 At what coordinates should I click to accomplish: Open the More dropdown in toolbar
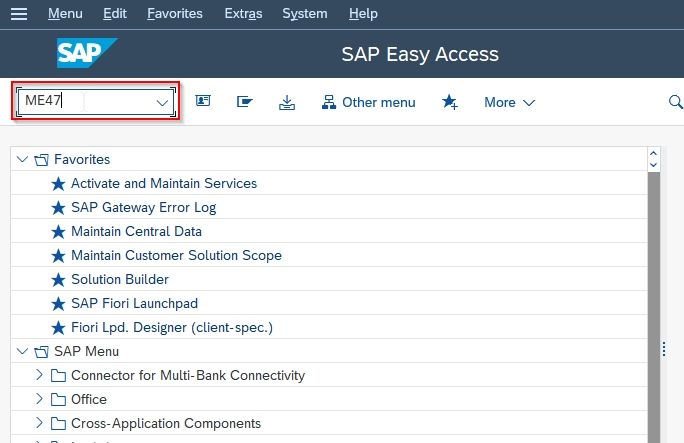pos(510,102)
